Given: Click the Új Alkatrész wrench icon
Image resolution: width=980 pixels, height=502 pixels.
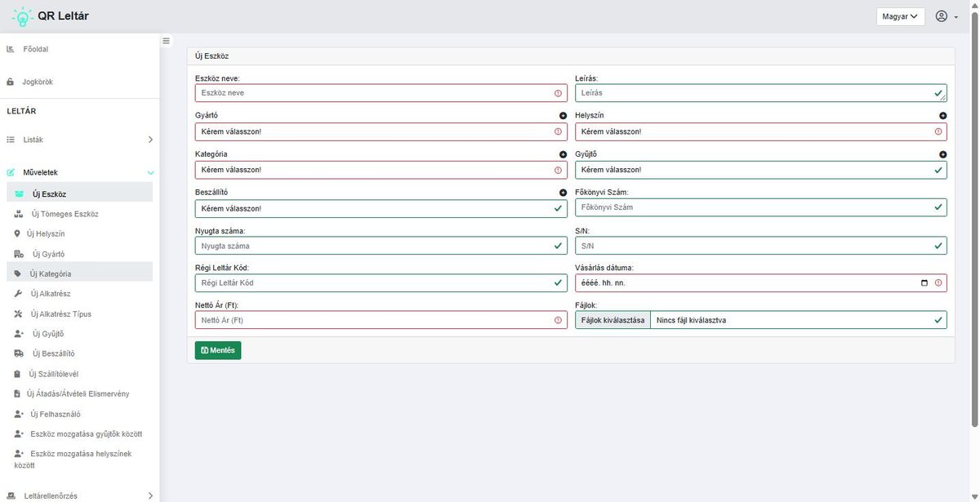Looking at the screenshot, I should coord(18,294).
